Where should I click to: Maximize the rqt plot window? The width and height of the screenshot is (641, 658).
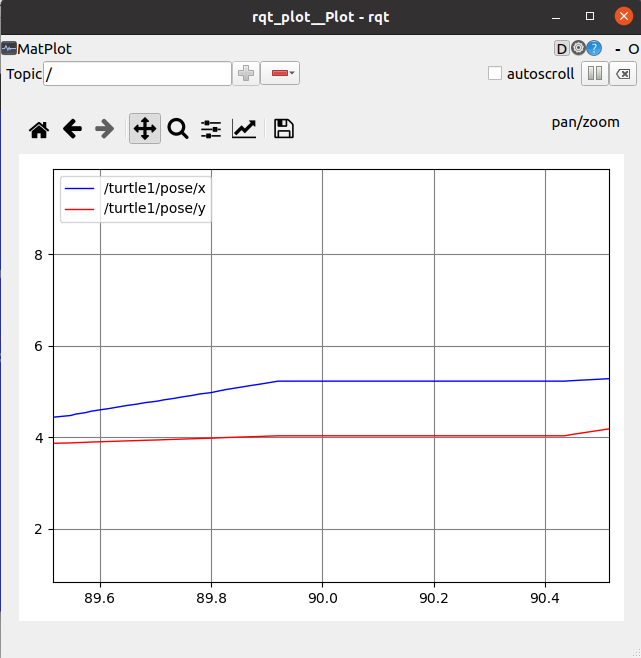(589, 16)
